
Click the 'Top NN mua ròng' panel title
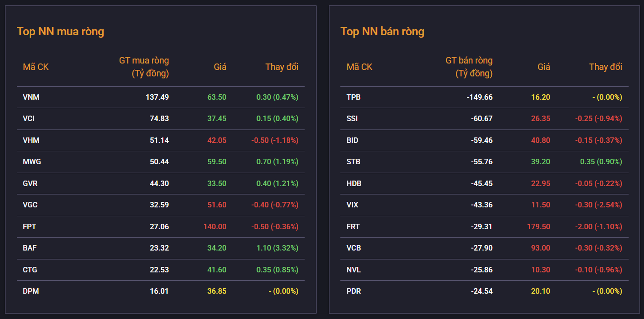[x=61, y=32]
